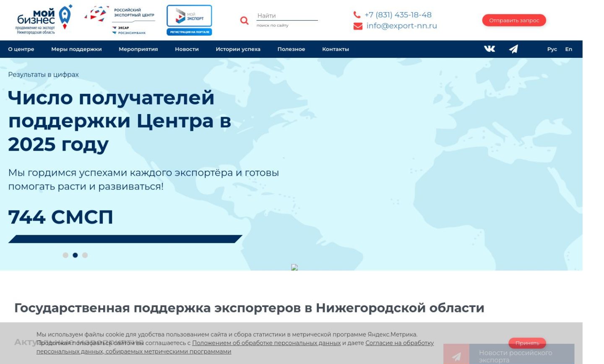Open the Telegram channel icon in navbar

pos(513,49)
